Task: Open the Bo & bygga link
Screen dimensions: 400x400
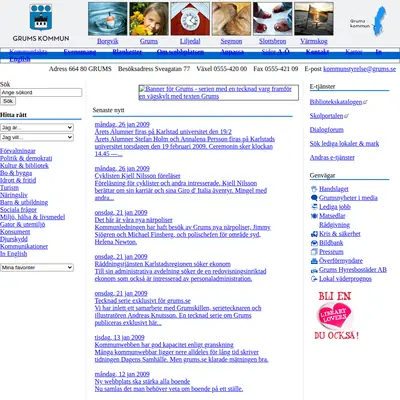Action: pyautogui.click(x=16, y=173)
